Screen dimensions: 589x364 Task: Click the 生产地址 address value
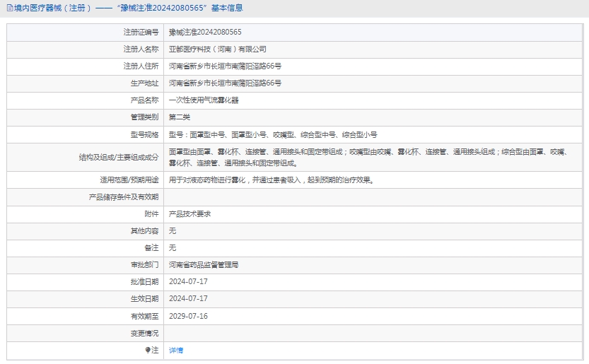coord(225,83)
